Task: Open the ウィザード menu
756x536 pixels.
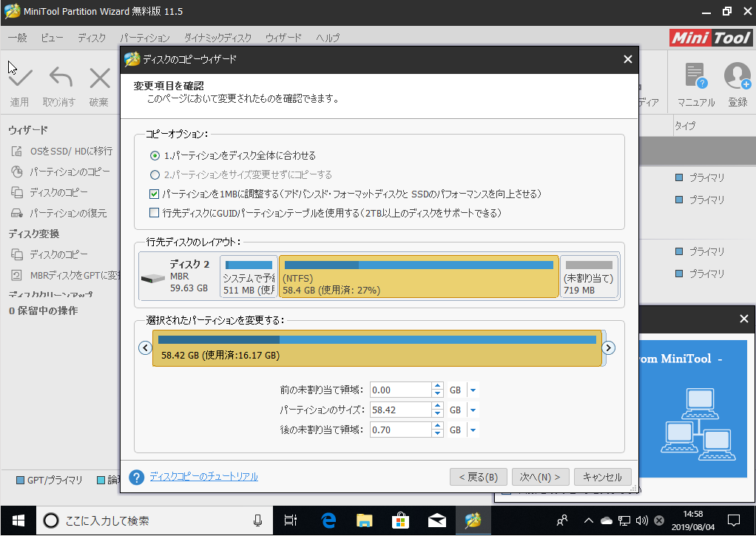Action: click(283, 38)
